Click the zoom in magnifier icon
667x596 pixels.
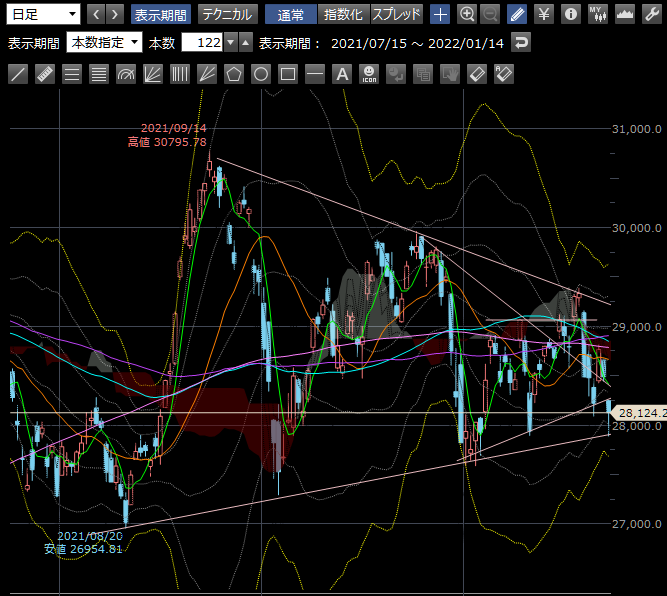coord(467,14)
